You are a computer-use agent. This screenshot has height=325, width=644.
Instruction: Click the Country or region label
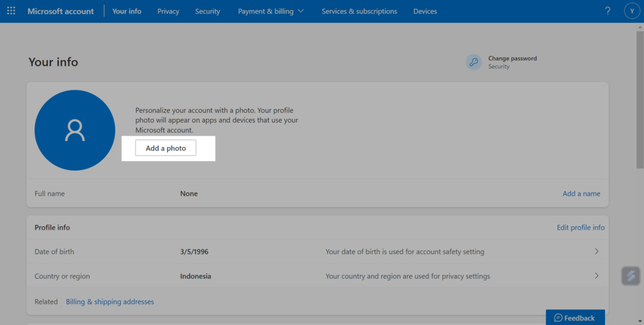click(62, 276)
